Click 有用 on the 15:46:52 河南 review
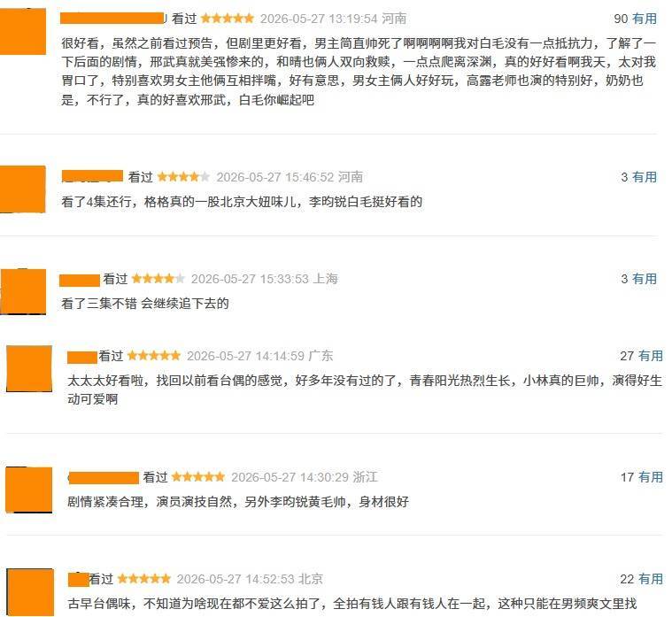This screenshot has height=617, width=672. pyautogui.click(x=645, y=177)
